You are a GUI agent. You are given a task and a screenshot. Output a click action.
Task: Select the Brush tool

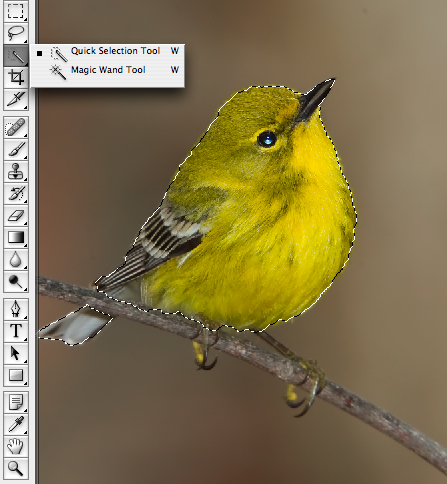tap(16, 149)
